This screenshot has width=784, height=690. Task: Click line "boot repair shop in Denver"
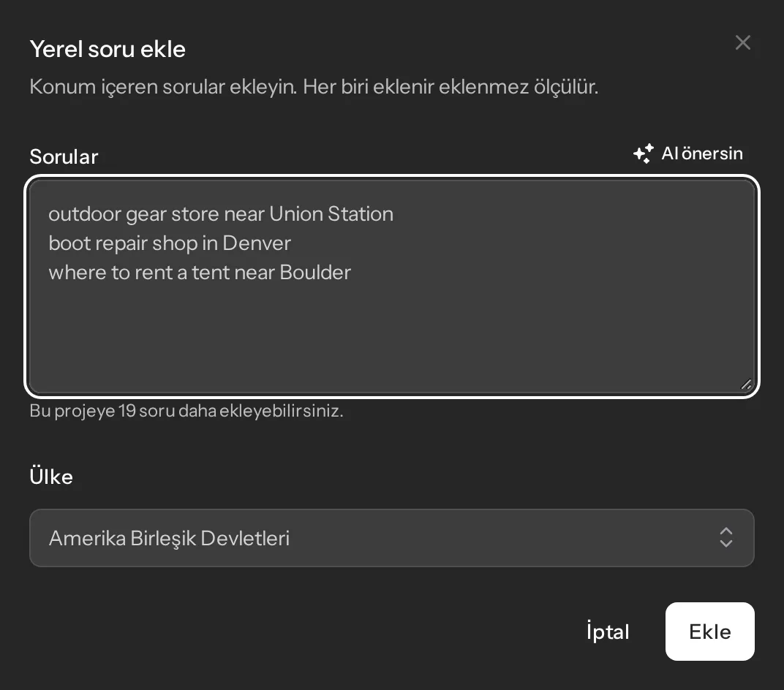pyautogui.click(x=170, y=243)
